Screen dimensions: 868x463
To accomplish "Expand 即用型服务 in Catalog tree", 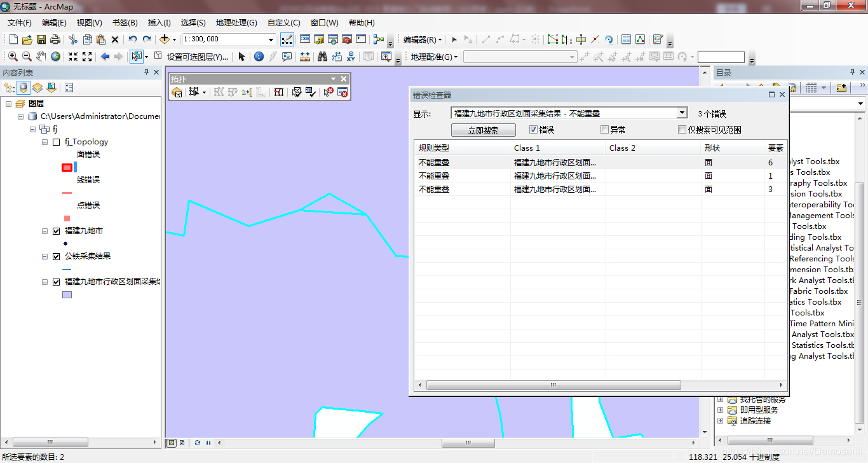I will (721, 410).
